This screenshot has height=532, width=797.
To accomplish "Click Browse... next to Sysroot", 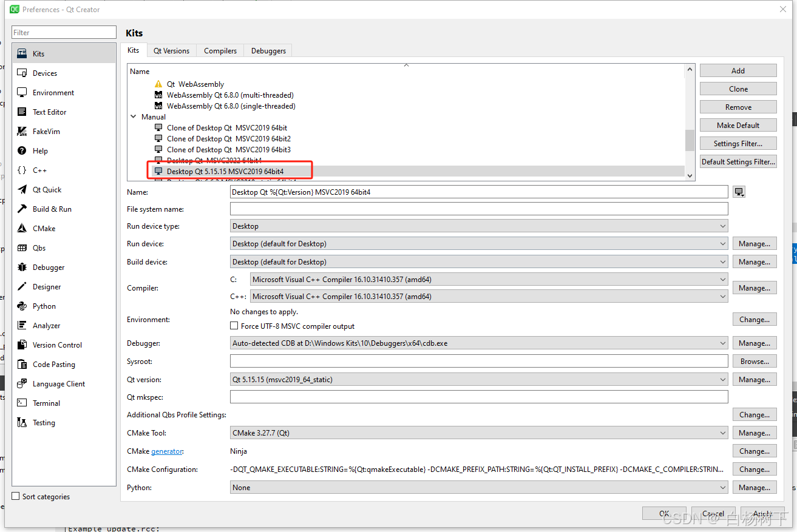I will point(755,362).
